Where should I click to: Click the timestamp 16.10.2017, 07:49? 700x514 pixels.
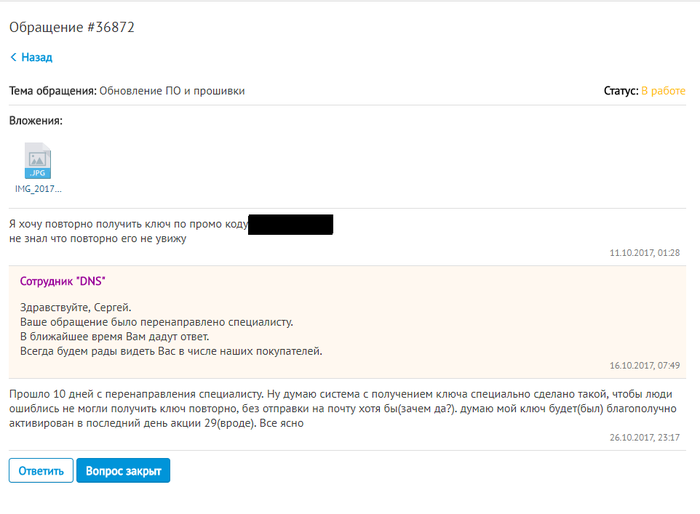coord(644,366)
